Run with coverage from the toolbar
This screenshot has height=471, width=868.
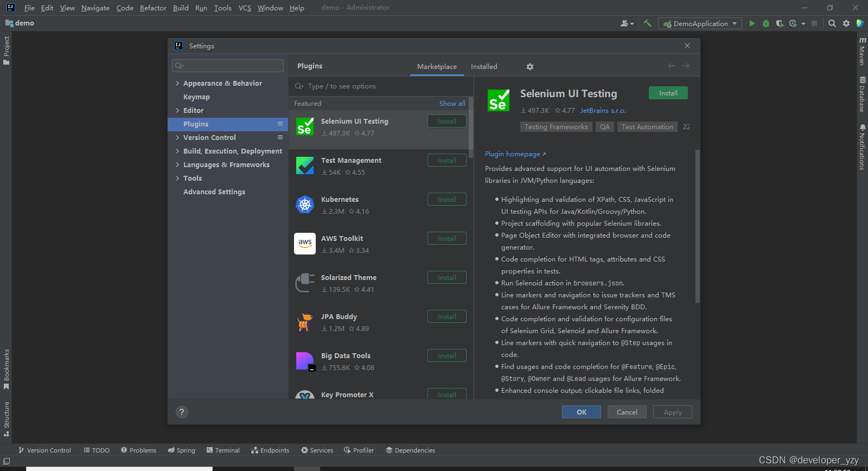pyautogui.click(x=780, y=23)
